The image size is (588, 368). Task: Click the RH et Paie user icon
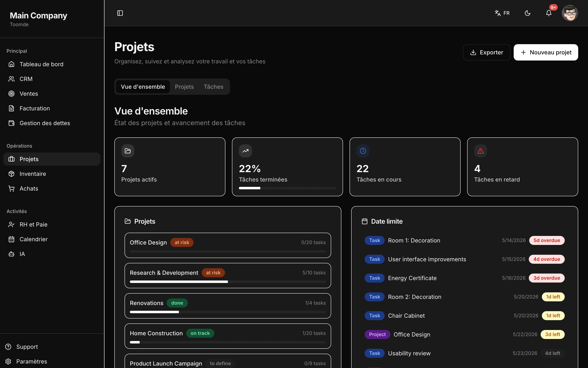11,224
